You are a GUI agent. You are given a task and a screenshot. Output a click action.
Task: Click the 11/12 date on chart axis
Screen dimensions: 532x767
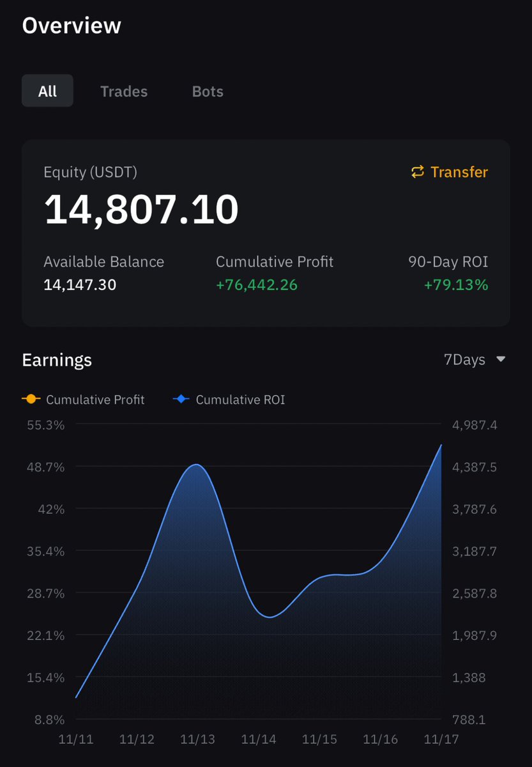coord(137,740)
